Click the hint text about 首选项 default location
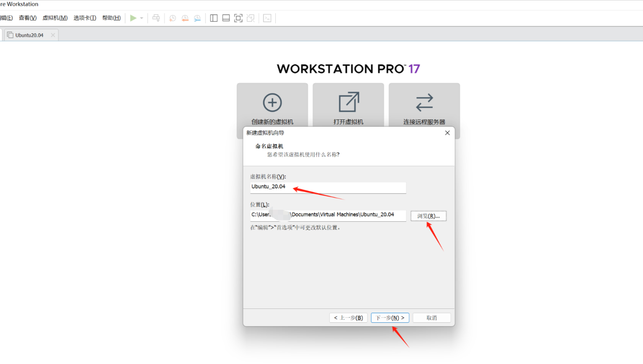 pos(295,227)
